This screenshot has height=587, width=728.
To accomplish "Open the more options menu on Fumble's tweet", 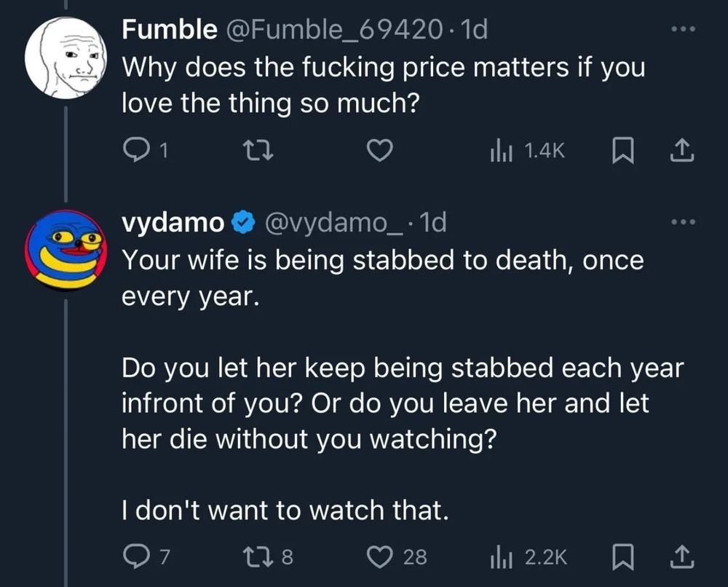I will pyautogui.click(x=682, y=28).
